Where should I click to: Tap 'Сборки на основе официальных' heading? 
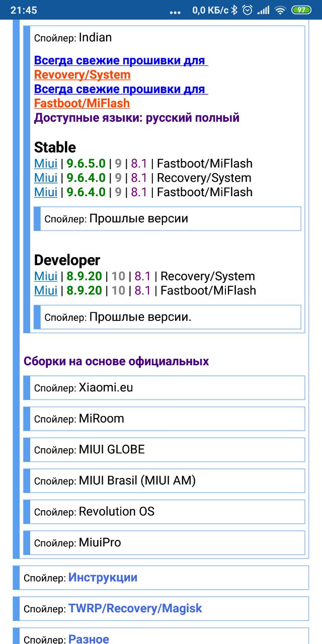[116, 361]
